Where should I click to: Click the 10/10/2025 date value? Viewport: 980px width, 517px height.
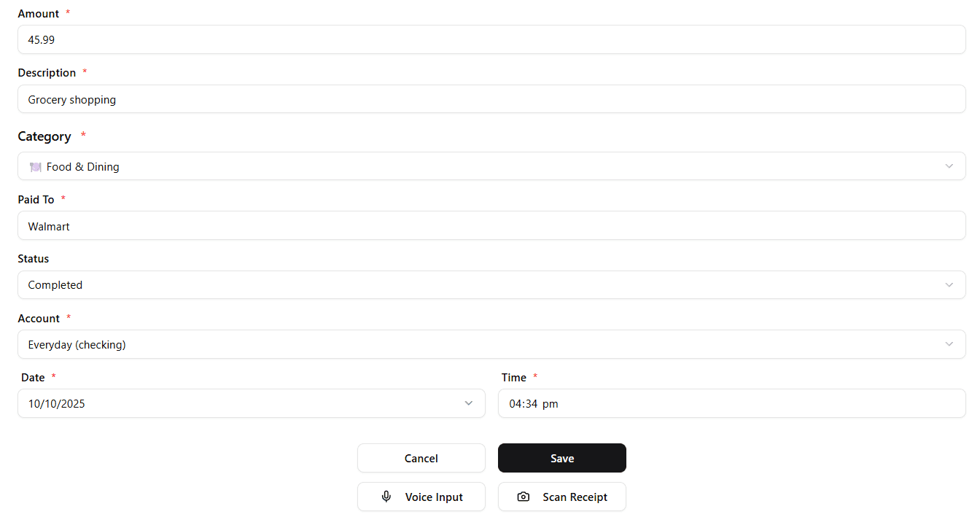(x=57, y=404)
